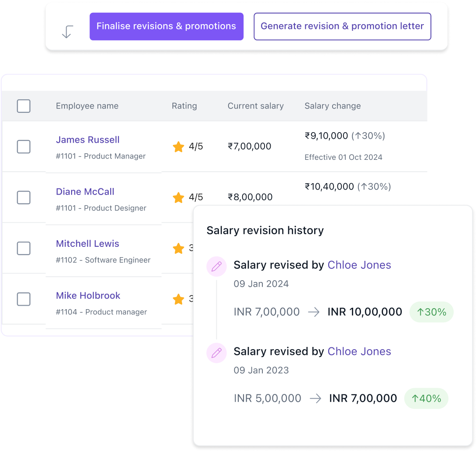This screenshot has width=476, height=451.
Task: Open James Russell's employee profile link
Action: pyautogui.click(x=88, y=140)
